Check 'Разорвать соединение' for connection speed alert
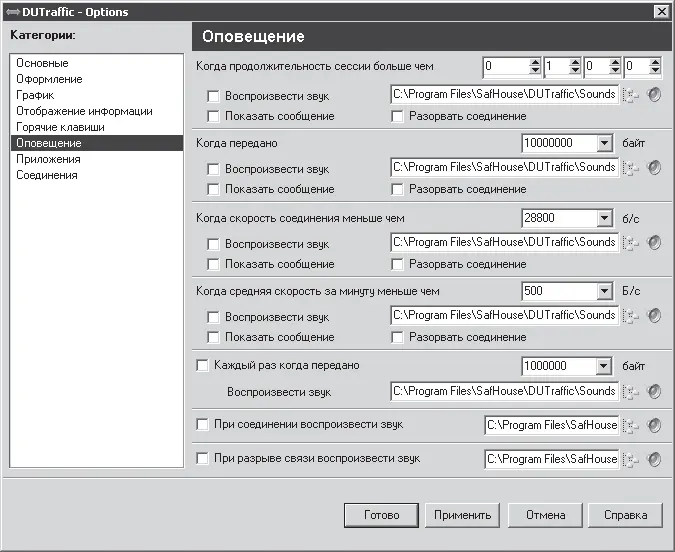Screen dimensions: 675x552 tap(397, 264)
